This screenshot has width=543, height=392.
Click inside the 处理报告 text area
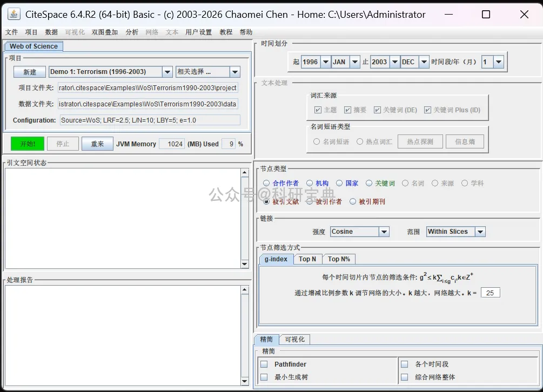click(123, 336)
